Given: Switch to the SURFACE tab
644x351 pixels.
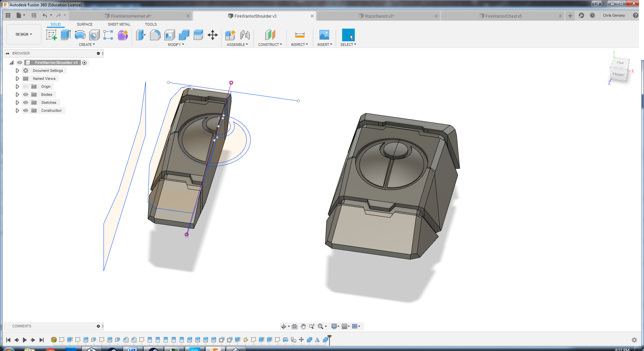Looking at the screenshot, I should (x=85, y=24).
